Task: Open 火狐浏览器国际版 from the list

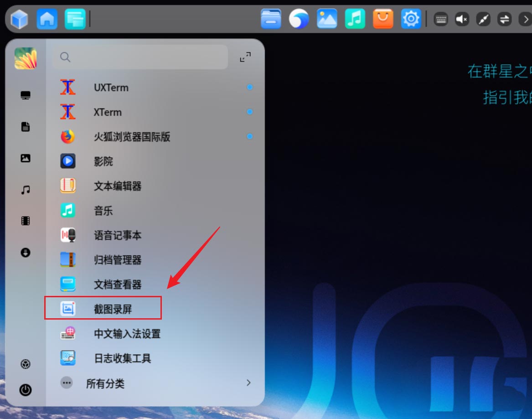Action: point(155,137)
